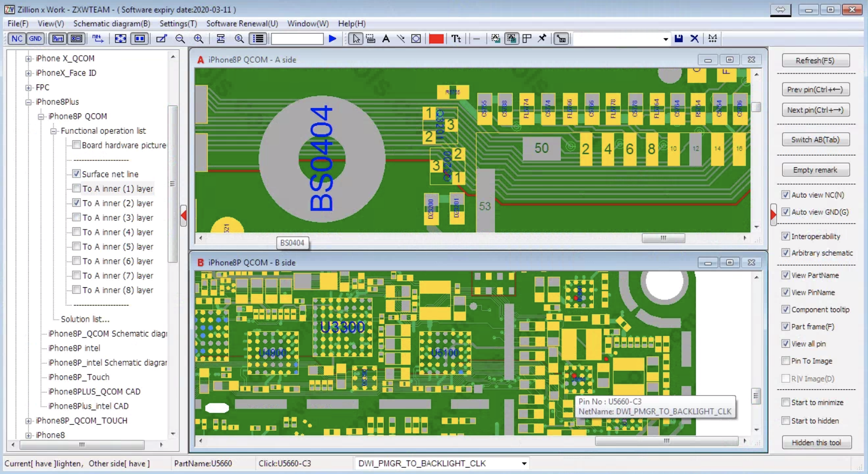Click the blue play search arrow
Viewport: 868px width, 474px height.
coord(333,38)
